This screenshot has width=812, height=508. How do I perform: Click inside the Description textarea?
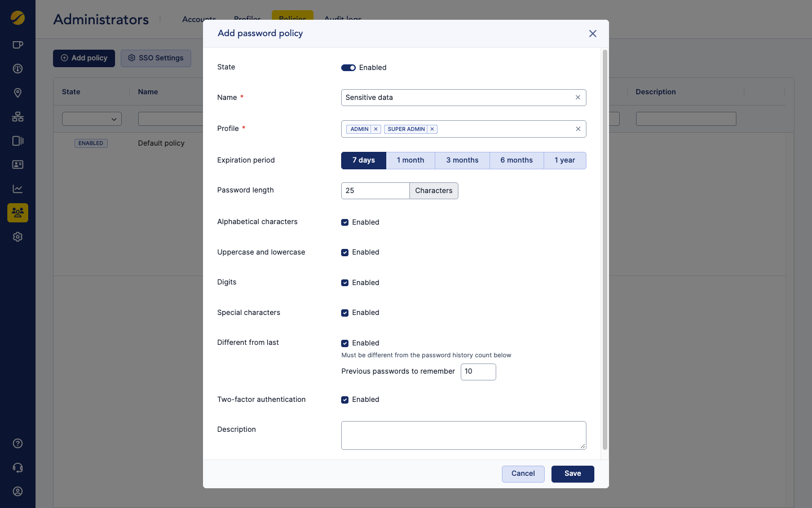[x=463, y=435]
